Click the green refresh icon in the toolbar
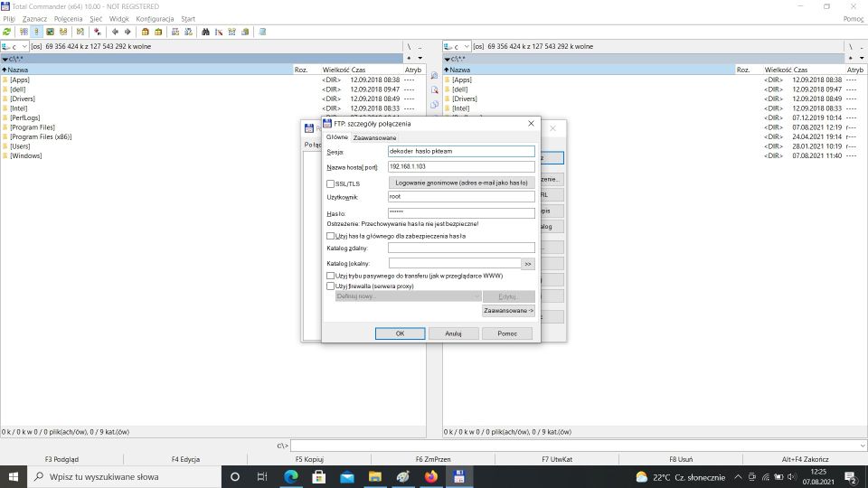The height and width of the screenshot is (488, 868). tap(7, 32)
